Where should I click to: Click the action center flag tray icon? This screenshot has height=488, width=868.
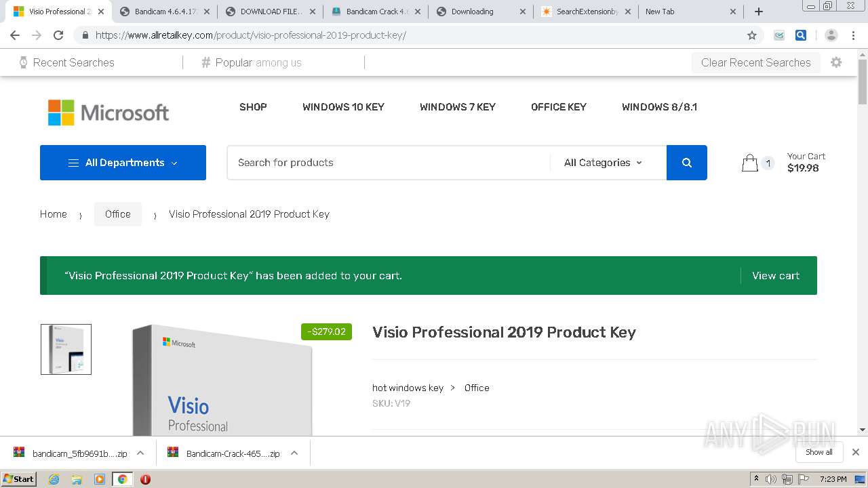804,479
